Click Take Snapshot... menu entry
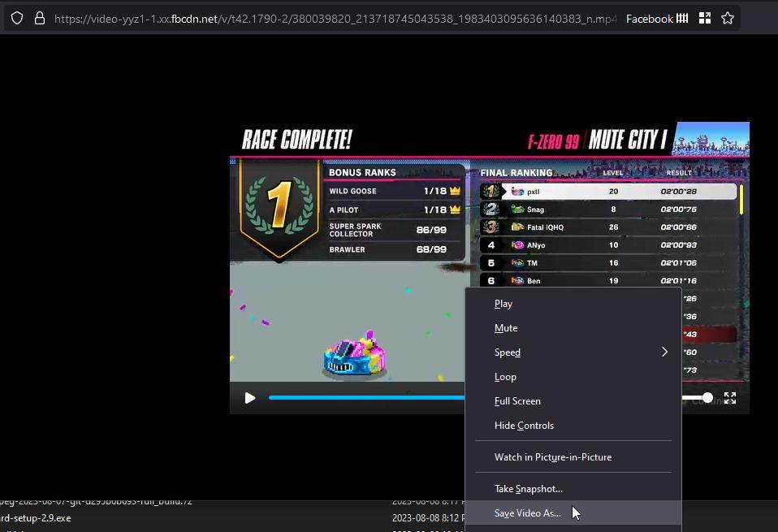Image resolution: width=778 pixels, height=532 pixels. pyautogui.click(x=528, y=489)
